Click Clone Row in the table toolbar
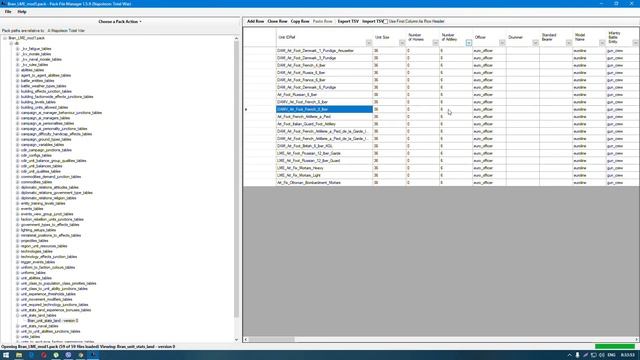 click(278, 21)
